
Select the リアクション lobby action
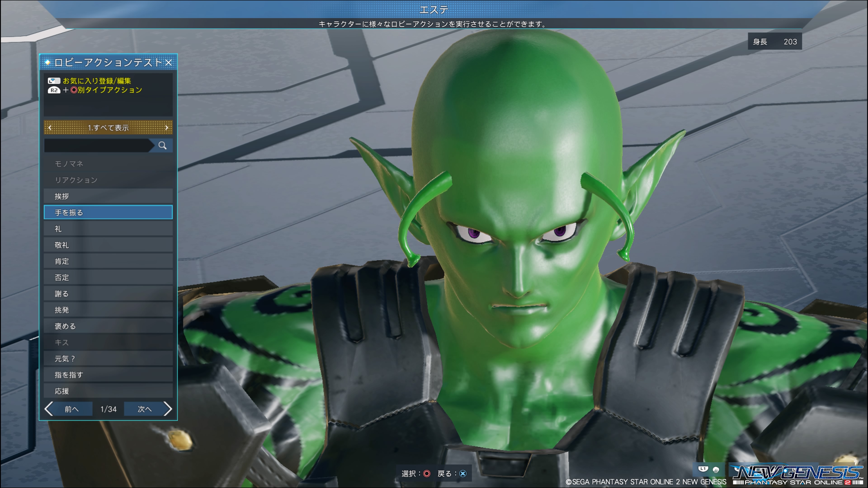pyautogui.click(x=108, y=180)
